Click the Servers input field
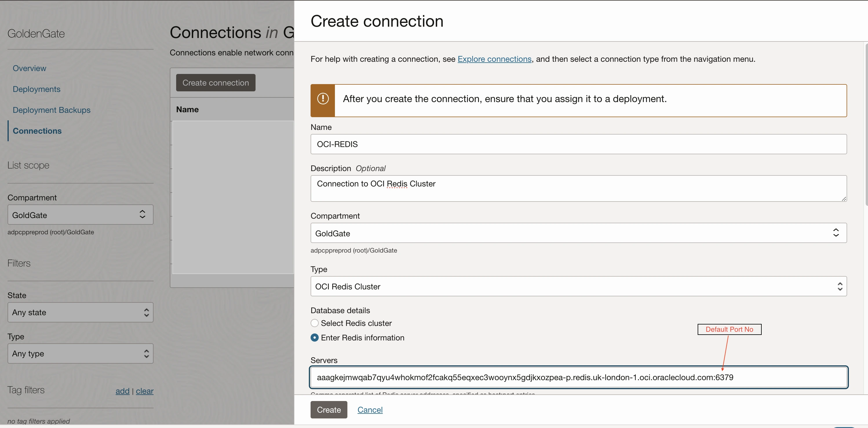Screen dimensions: 868x428 tap(578, 378)
